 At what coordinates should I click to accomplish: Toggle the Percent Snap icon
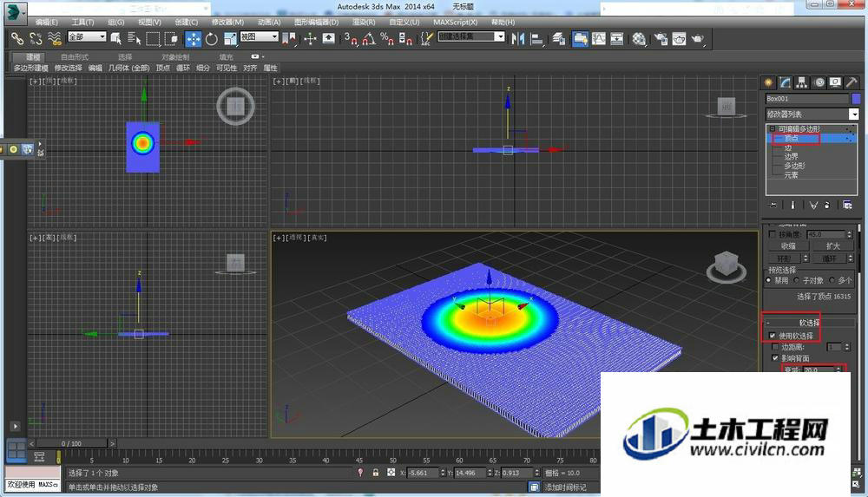coord(387,38)
